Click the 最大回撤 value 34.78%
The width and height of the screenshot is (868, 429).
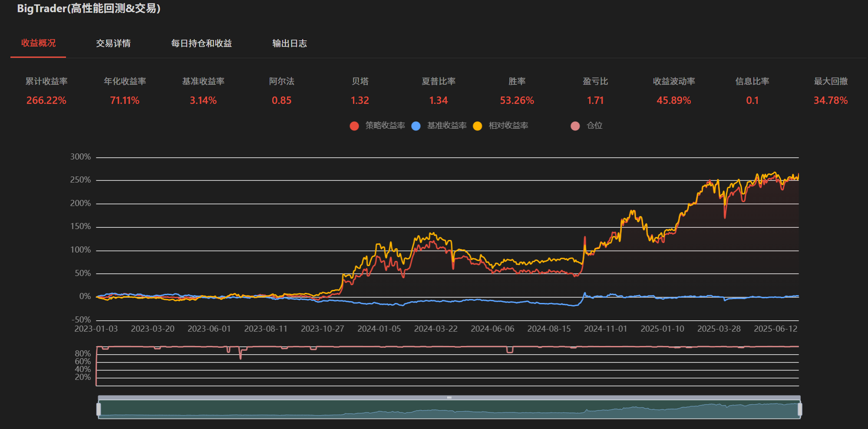coord(830,100)
